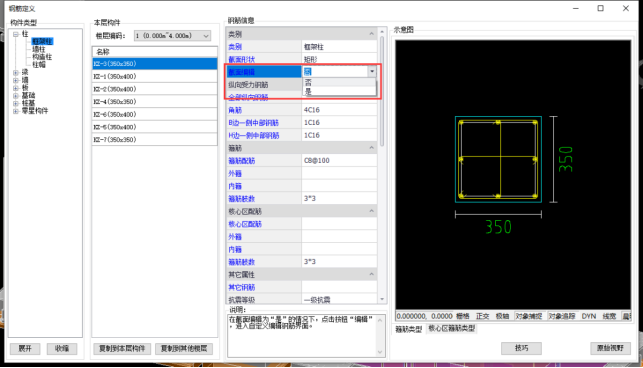643x368 pixels.
Task: Maximize the 钢筋定义 dialog window
Action: point(600,8)
